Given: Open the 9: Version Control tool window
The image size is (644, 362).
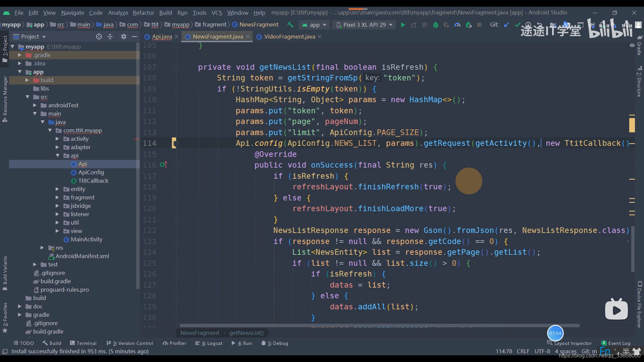Looking at the screenshot, I should (129, 343).
